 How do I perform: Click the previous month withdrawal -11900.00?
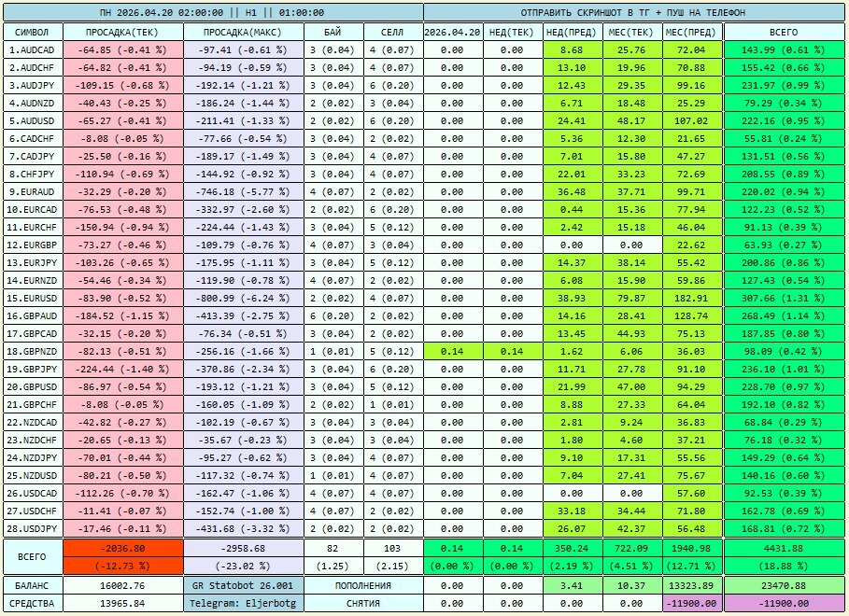pyautogui.click(x=691, y=603)
